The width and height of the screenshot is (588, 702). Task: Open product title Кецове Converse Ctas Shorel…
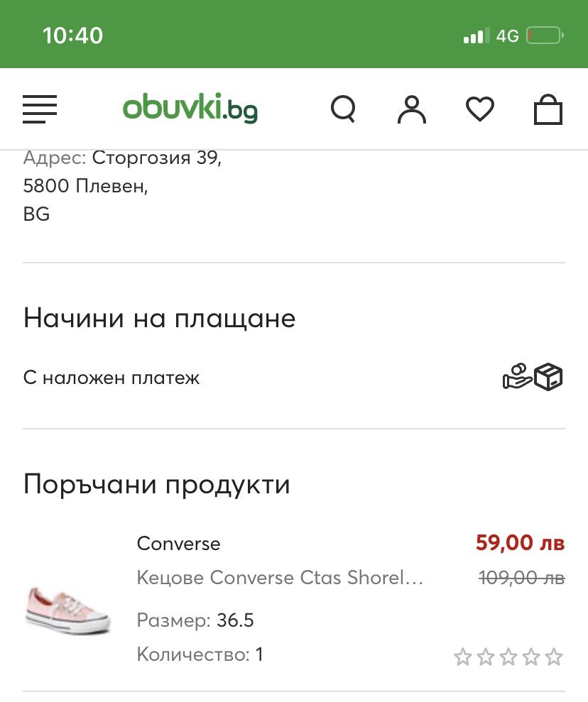280,578
